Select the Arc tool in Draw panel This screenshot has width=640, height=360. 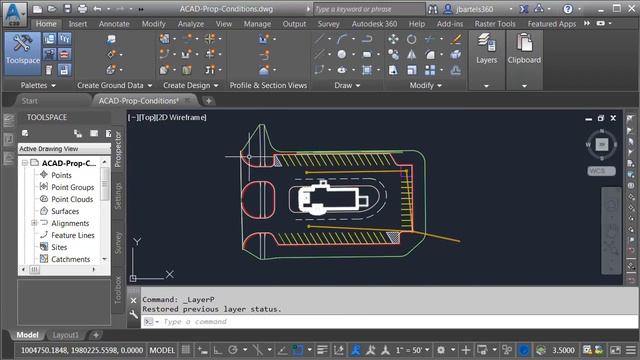[342, 39]
